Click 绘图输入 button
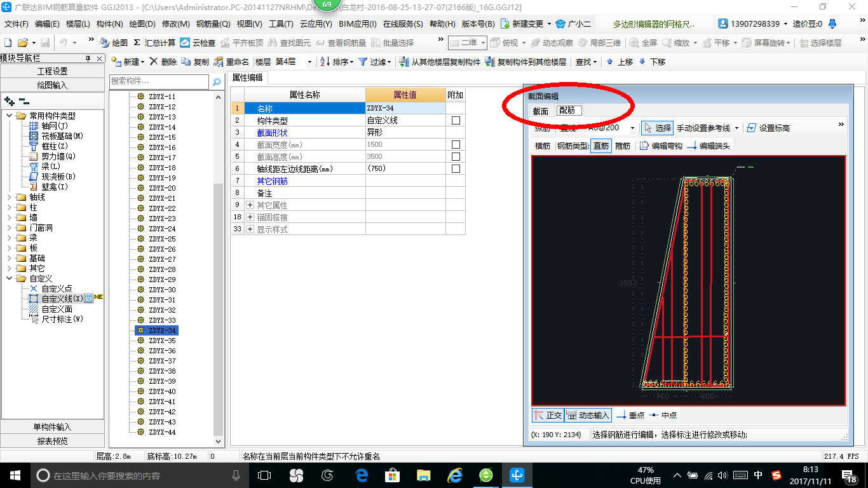 coord(52,85)
